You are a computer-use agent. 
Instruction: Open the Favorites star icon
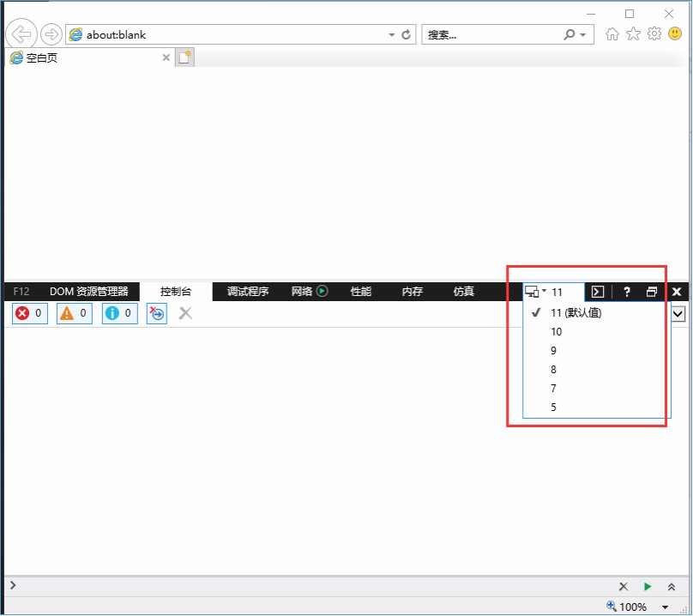pyautogui.click(x=633, y=34)
